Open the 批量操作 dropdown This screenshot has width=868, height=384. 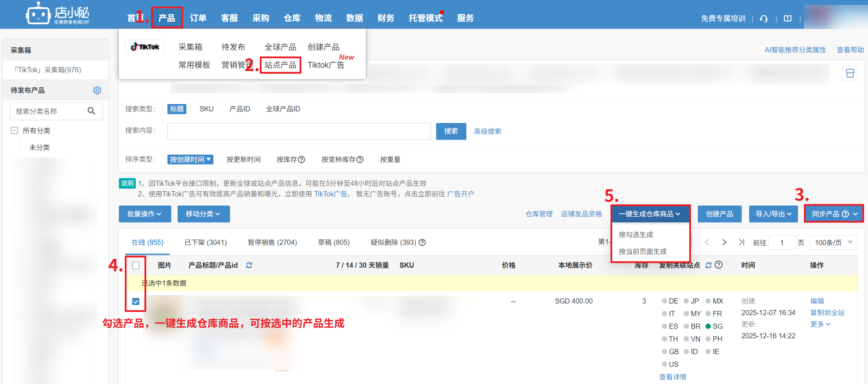(145, 214)
